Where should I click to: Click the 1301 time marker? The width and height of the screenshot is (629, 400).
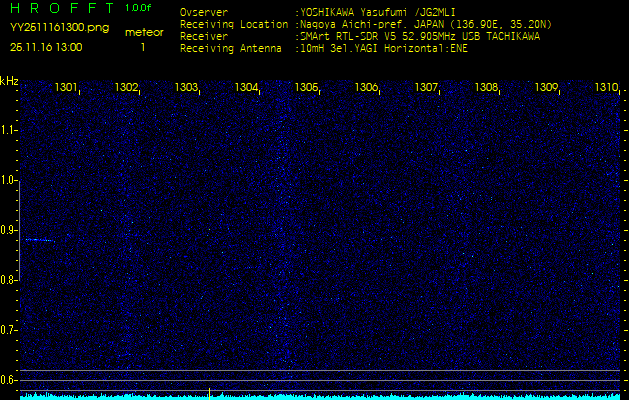click(x=67, y=88)
